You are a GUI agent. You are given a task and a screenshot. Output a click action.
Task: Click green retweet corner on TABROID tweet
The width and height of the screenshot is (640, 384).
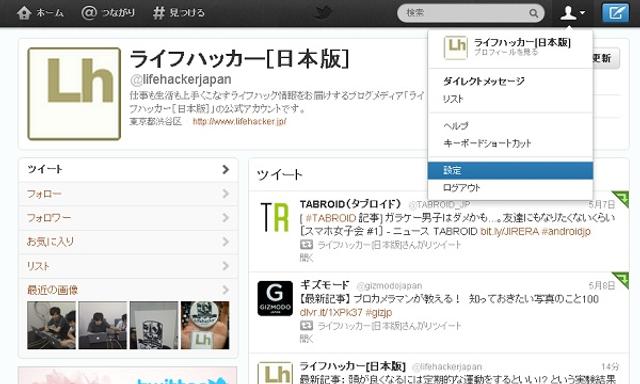[621, 198]
